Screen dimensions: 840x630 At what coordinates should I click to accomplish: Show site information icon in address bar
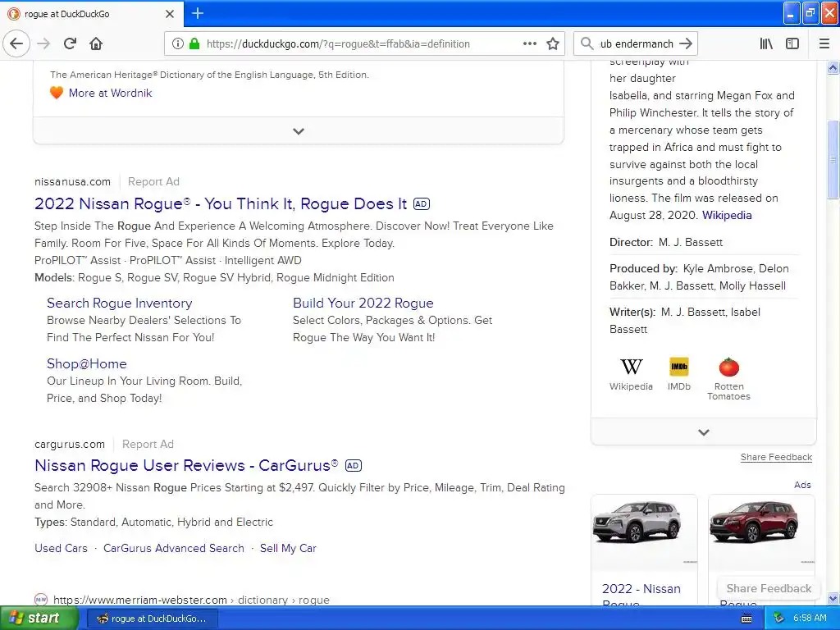click(x=177, y=44)
